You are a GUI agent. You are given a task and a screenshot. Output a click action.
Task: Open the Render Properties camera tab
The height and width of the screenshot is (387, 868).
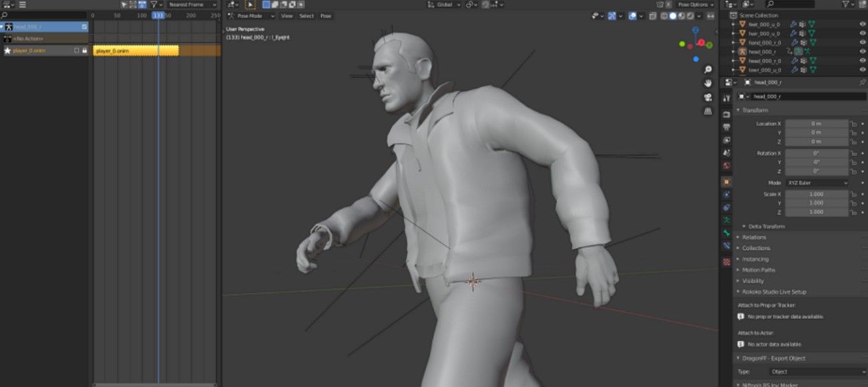click(726, 112)
